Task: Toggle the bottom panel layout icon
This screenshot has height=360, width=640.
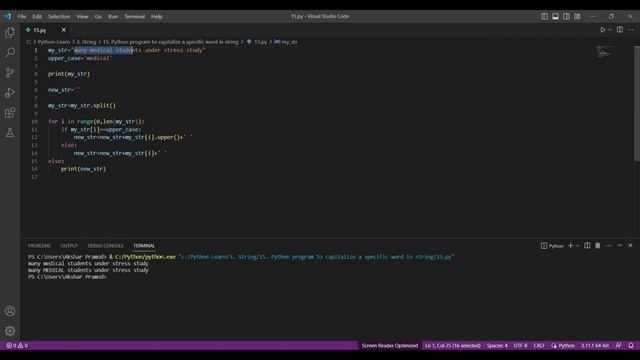Action: pos(555,16)
